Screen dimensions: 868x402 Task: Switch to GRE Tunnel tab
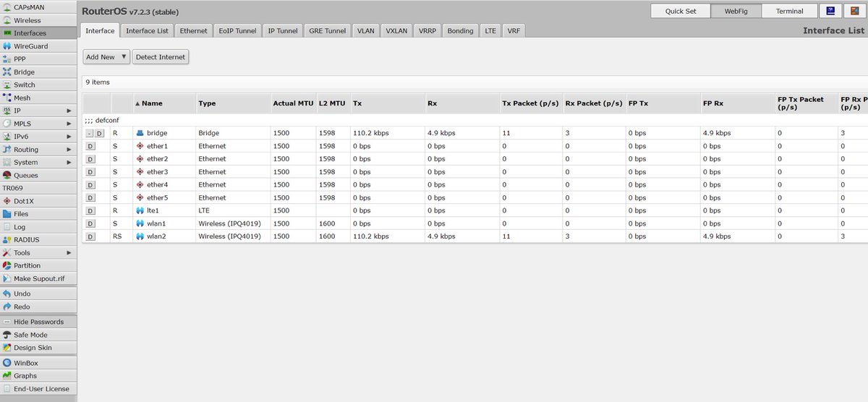(327, 31)
